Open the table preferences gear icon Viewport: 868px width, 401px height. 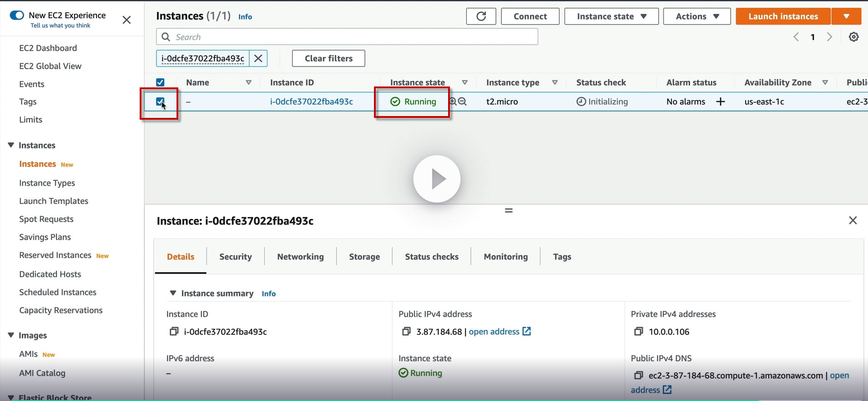click(x=853, y=37)
